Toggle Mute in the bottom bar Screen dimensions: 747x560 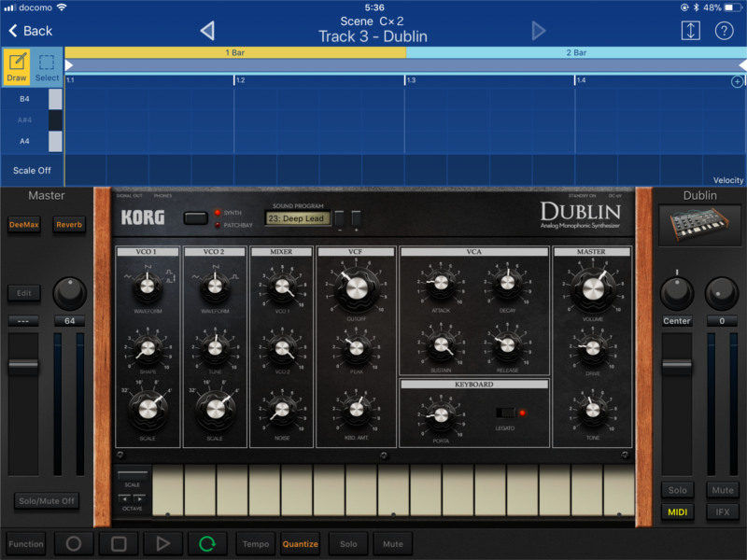(x=392, y=543)
